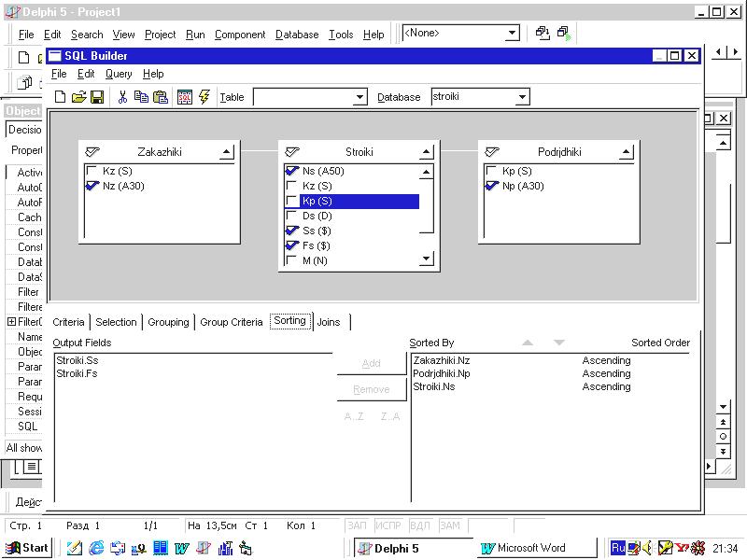747x560 pixels.
Task: Click Stroiki table header checkmark icon
Action: [292, 152]
